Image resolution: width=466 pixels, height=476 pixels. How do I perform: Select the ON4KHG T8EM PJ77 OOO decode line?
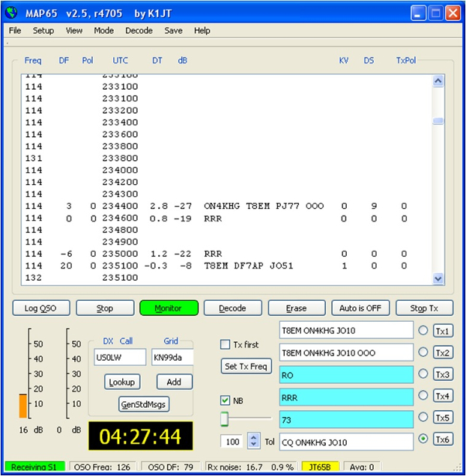(x=216, y=206)
